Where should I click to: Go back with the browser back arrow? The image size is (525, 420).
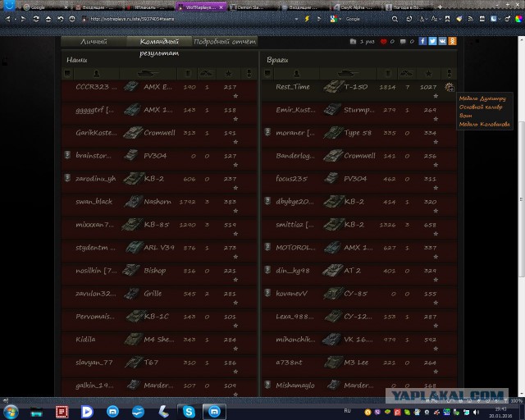coord(7,19)
